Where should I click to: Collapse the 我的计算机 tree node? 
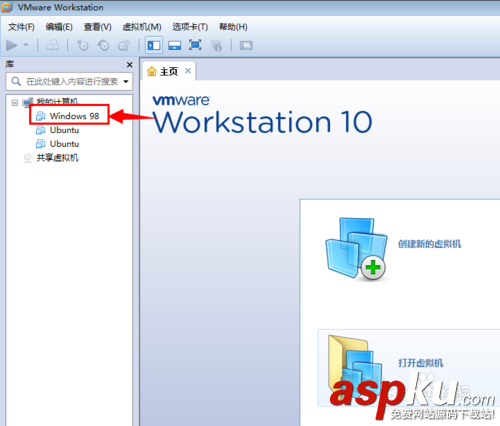[x=15, y=103]
